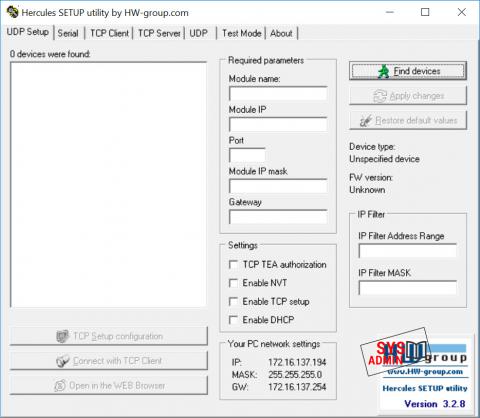Open the TCP Client tab

[109, 33]
